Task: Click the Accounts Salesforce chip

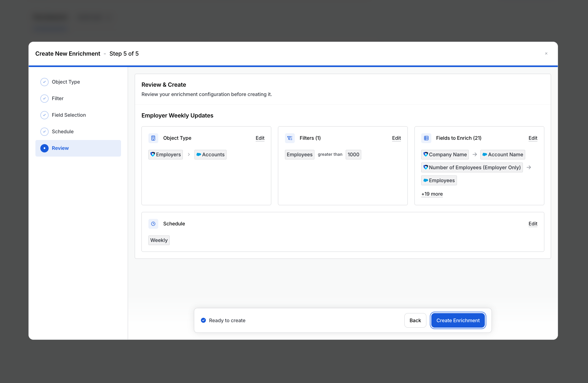Action: point(210,155)
